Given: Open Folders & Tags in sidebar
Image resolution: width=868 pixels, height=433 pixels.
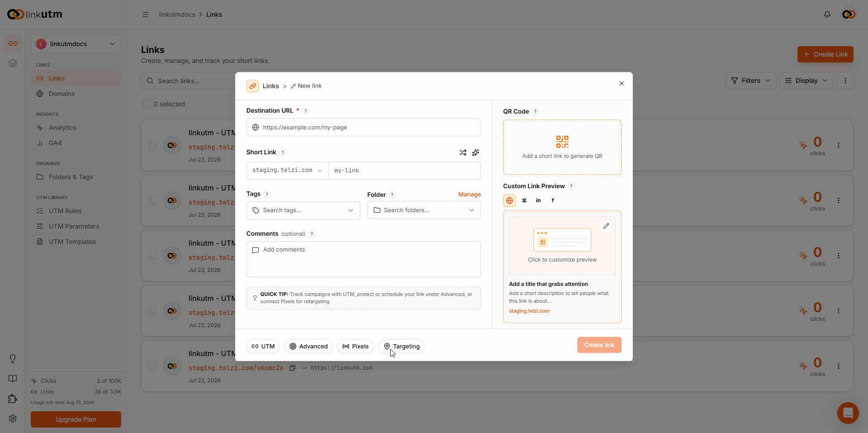Looking at the screenshot, I should 76,177.
